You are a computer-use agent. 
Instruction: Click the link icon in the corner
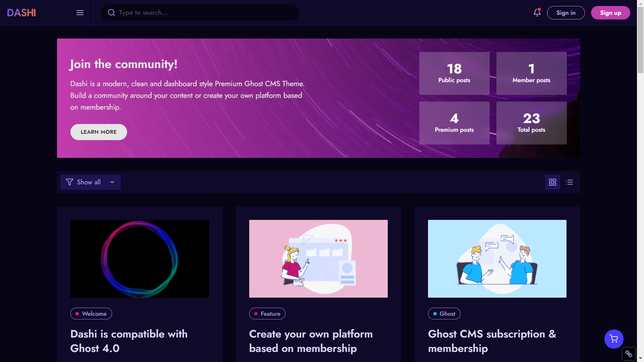click(x=629, y=354)
